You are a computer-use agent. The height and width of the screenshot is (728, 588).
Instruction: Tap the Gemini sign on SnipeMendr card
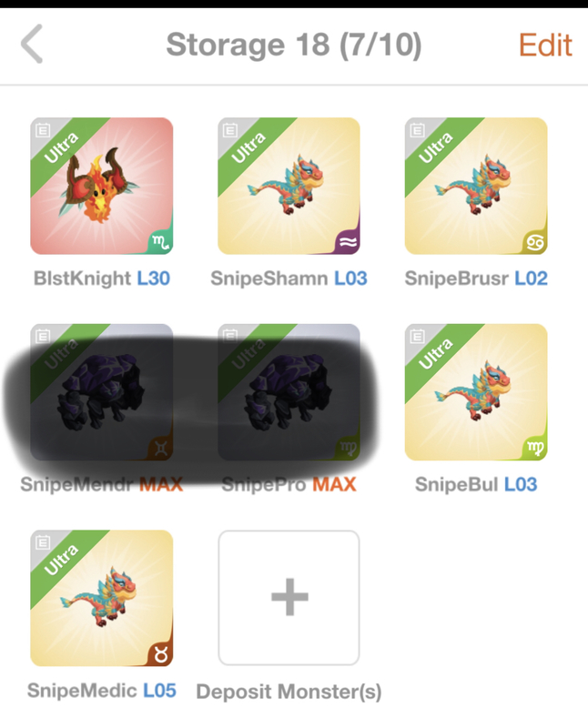(x=161, y=448)
